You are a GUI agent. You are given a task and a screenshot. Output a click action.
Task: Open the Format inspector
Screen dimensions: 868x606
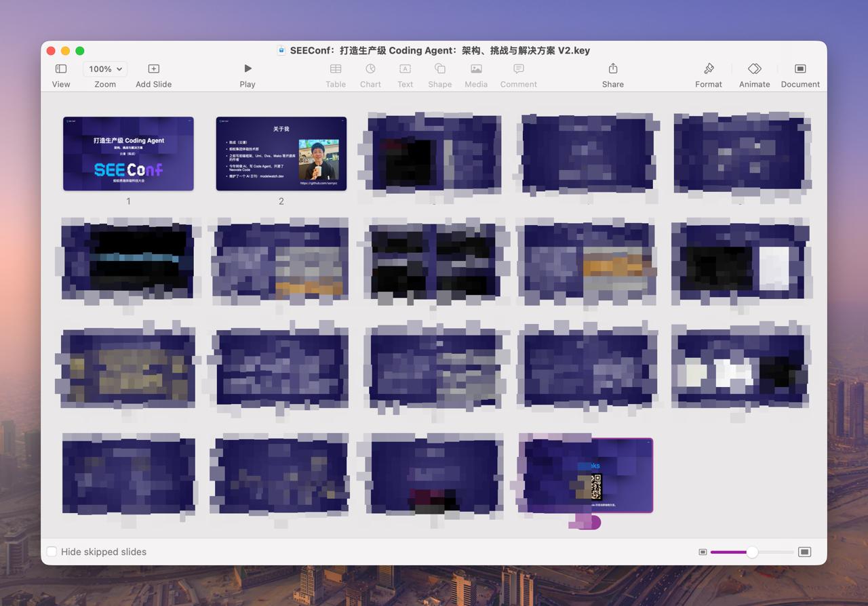pos(708,68)
